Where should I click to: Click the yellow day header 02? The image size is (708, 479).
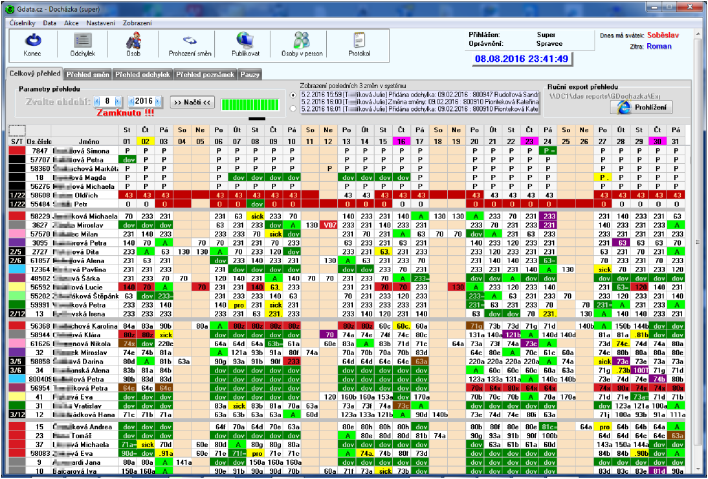[x=145, y=141]
